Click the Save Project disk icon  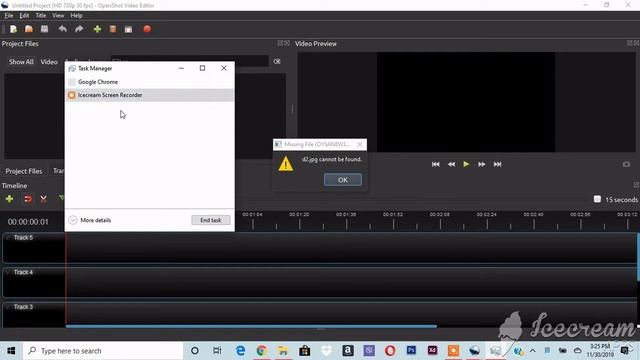44,29
